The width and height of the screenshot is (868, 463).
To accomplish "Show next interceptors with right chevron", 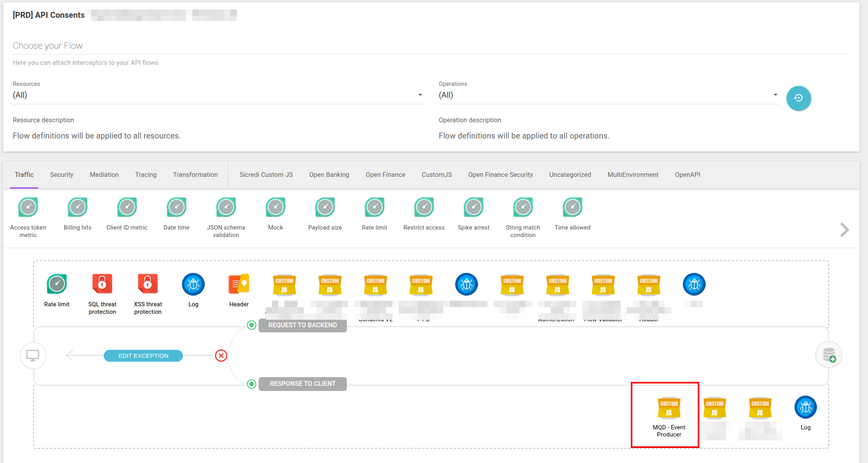I will click(x=844, y=230).
